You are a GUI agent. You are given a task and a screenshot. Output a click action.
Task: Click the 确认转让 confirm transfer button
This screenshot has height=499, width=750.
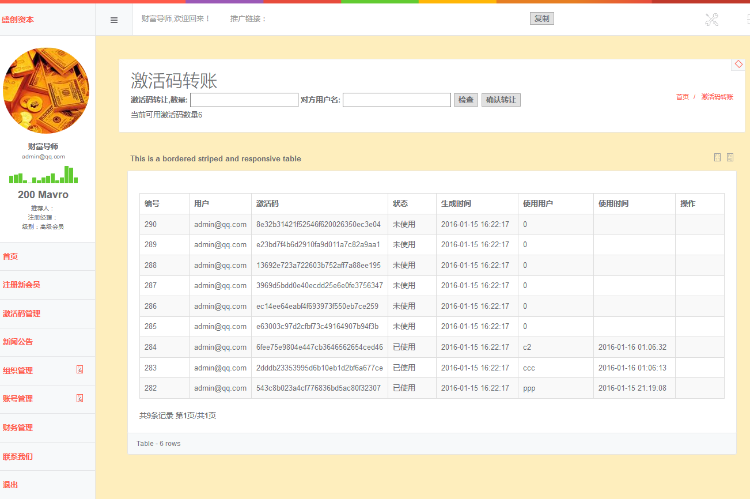click(501, 100)
